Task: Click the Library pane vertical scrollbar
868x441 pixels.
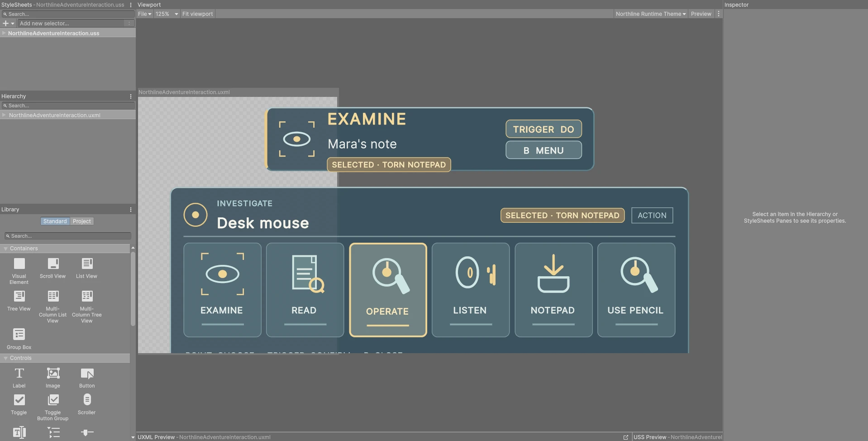Action: pos(133,289)
